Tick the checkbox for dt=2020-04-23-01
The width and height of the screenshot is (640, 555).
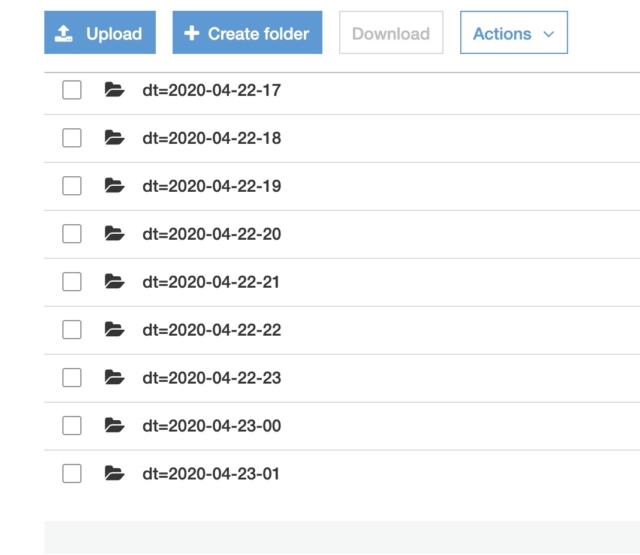tap(72, 474)
